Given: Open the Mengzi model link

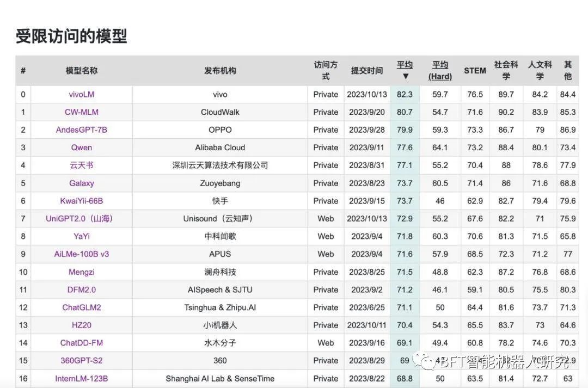Looking at the screenshot, I should click(x=81, y=272).
